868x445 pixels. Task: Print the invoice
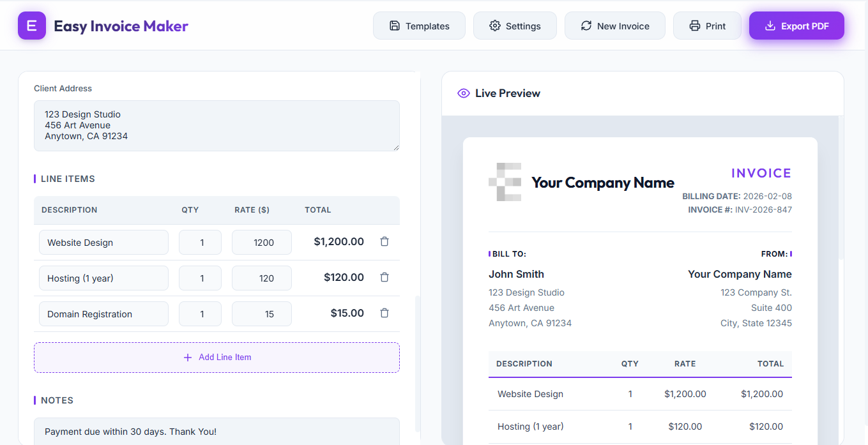(x=707, y=26)
